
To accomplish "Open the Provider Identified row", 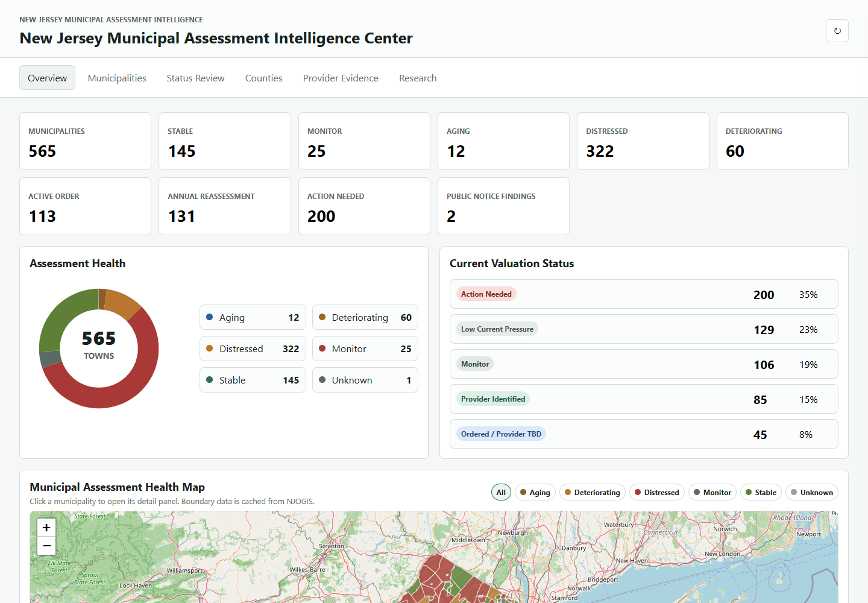I will (644, 399).
